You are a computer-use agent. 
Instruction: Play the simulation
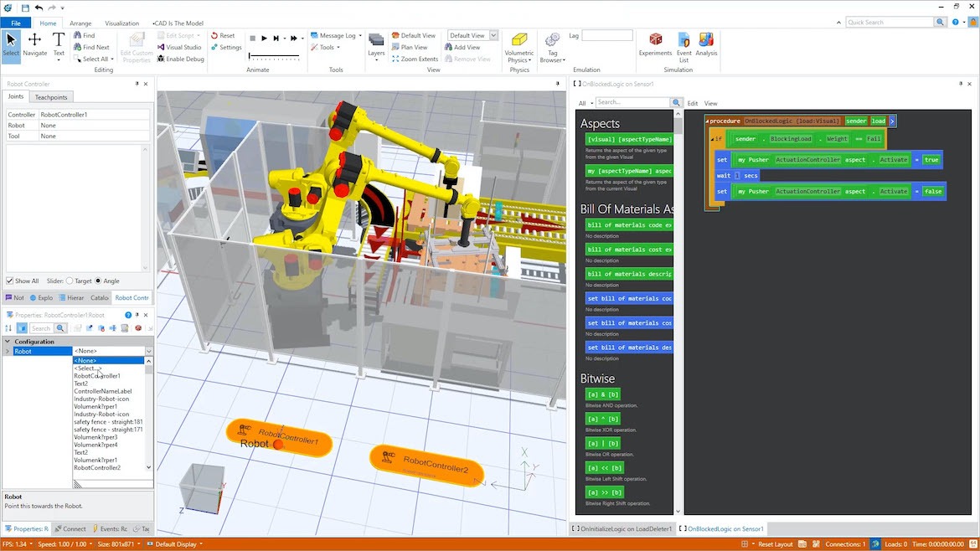pos(265,39)
